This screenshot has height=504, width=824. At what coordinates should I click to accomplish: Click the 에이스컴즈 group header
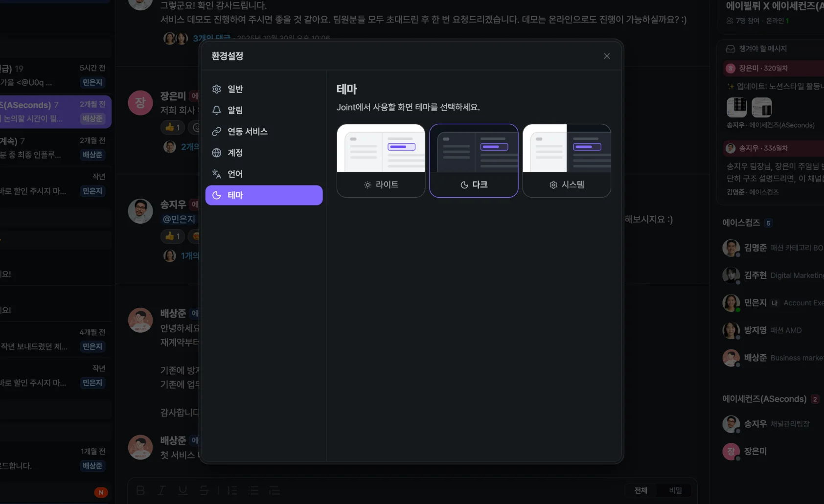741,223
